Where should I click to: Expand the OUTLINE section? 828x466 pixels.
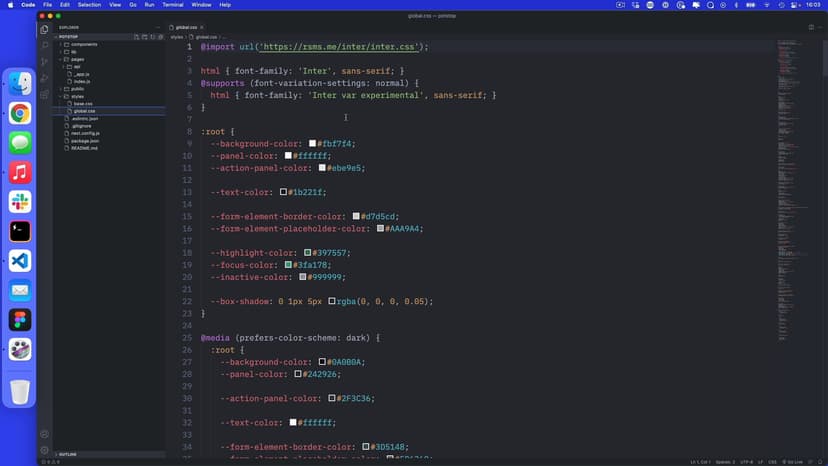(x=68, y=454)
